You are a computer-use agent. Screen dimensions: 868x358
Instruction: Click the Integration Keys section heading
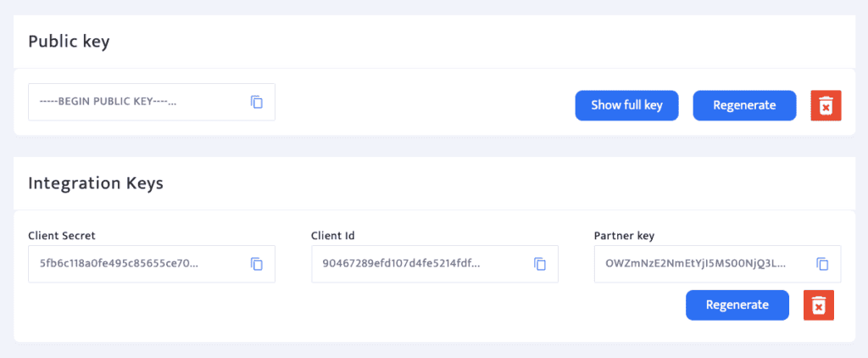point(96,183)
